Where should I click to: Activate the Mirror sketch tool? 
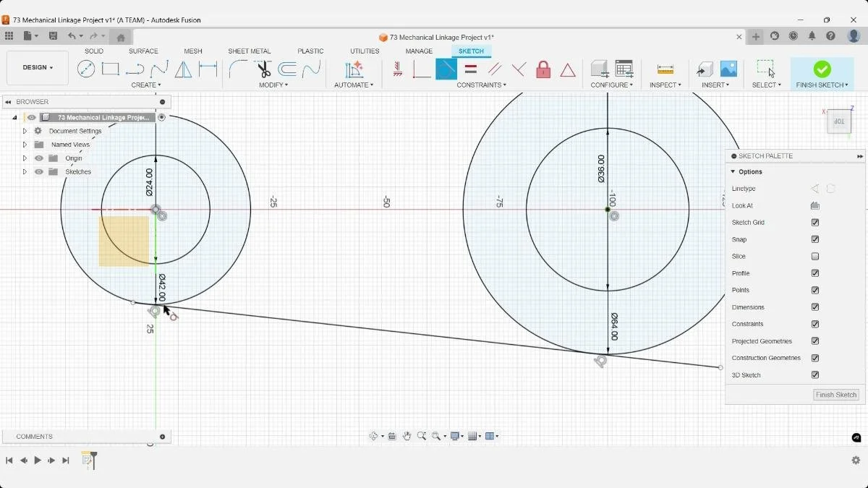[x=184, y=69]
